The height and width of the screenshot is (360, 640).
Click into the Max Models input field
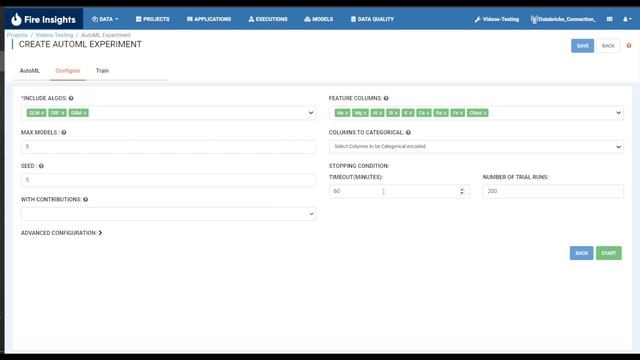pos(168,147)
